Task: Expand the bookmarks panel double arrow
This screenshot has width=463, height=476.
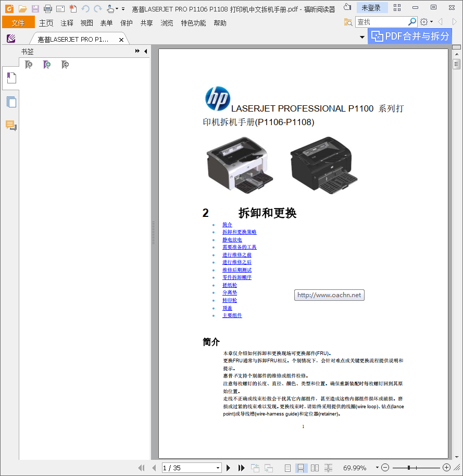Action: (x=137, y=51)
